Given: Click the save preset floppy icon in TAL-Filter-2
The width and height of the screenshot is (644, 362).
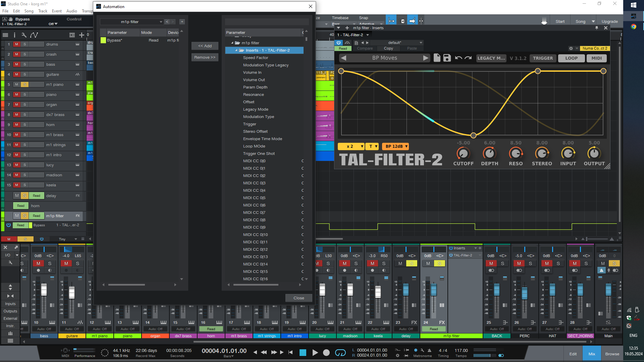Looking at the screenshot, I should click(x=447, y=58).
